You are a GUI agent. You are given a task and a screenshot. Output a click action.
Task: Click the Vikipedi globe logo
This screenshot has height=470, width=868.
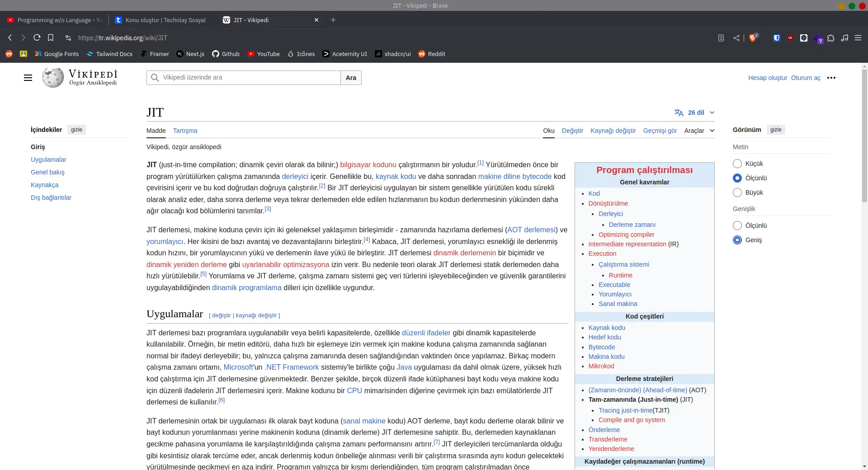pos(53,77)
